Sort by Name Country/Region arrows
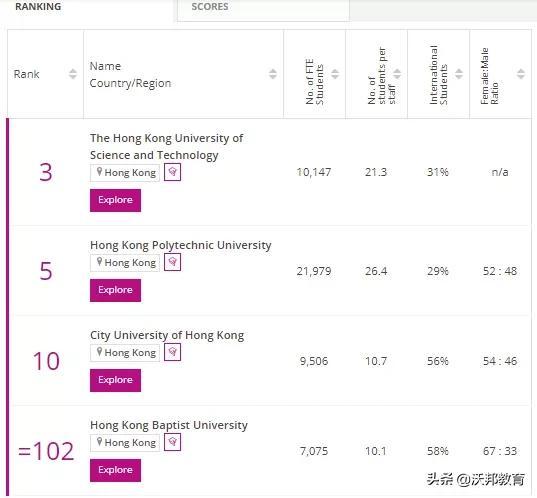The height and width of the screenshot is (498, 537). [x=273, y=74]
